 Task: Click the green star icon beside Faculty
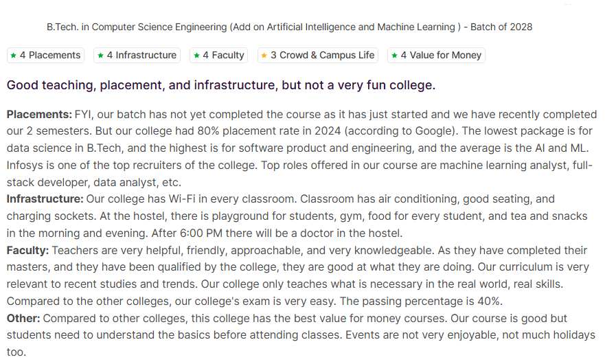197,56
